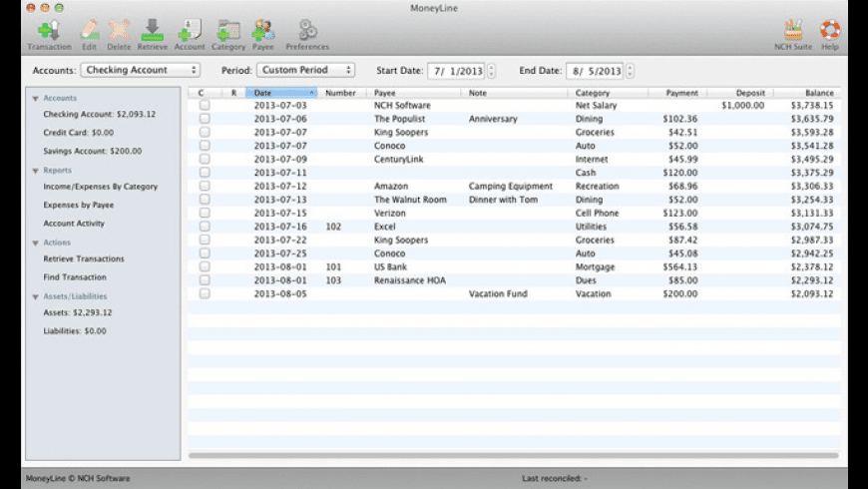Click the Start Date field 7/1/2013
Screen dimensions: 868x489
click(x=457, y=71)
